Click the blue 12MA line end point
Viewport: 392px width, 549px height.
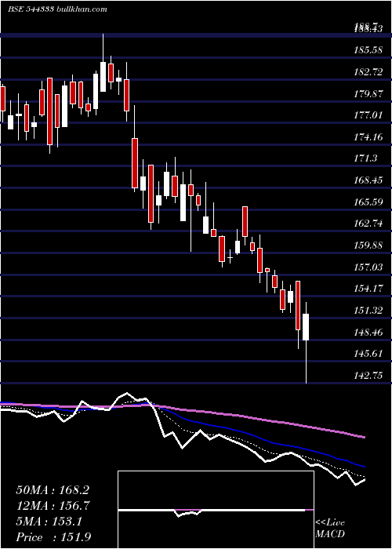point(365,467)
